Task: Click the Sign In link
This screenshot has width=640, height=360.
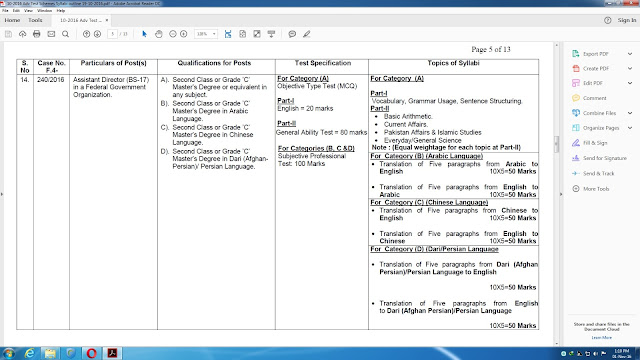Action: 627,20
